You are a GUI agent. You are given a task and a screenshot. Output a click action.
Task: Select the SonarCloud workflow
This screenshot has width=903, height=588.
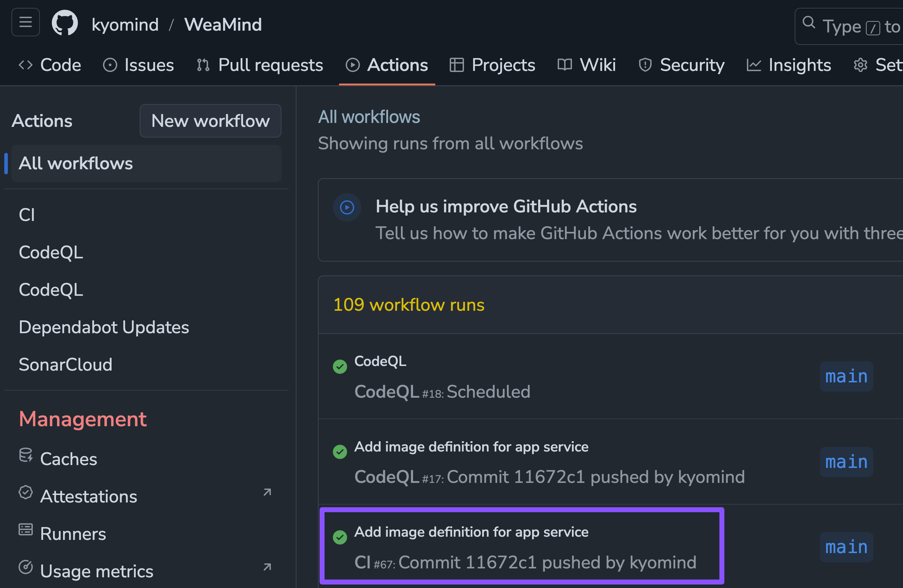tap(146, 365)
